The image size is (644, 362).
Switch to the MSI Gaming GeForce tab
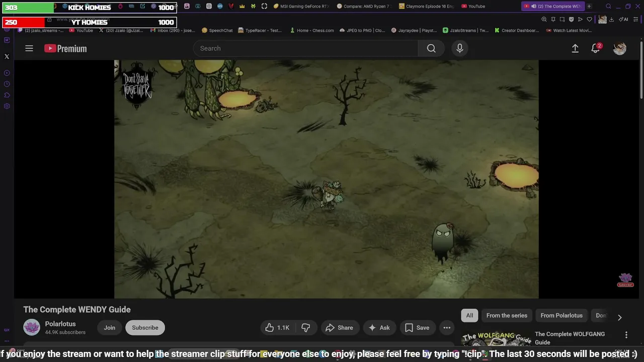pos(301,7)
